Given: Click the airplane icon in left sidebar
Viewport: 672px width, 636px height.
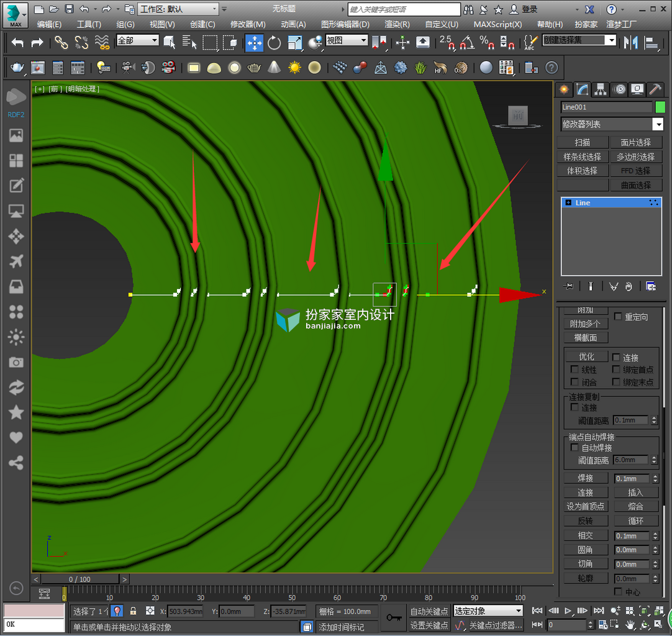Looking at the screenshot, I should coord(16,261).
